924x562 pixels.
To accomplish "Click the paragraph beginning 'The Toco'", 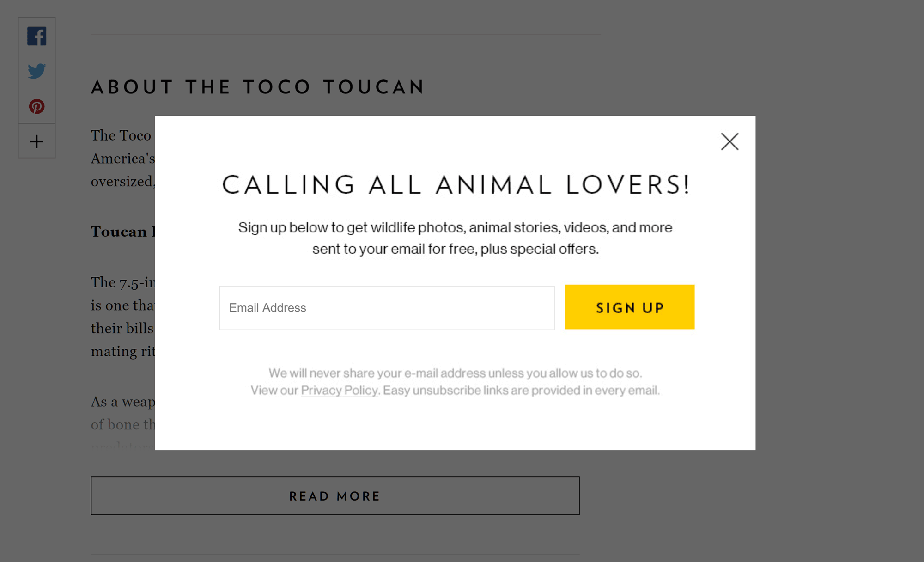I will pyautogui.click(x=123, y=159).
